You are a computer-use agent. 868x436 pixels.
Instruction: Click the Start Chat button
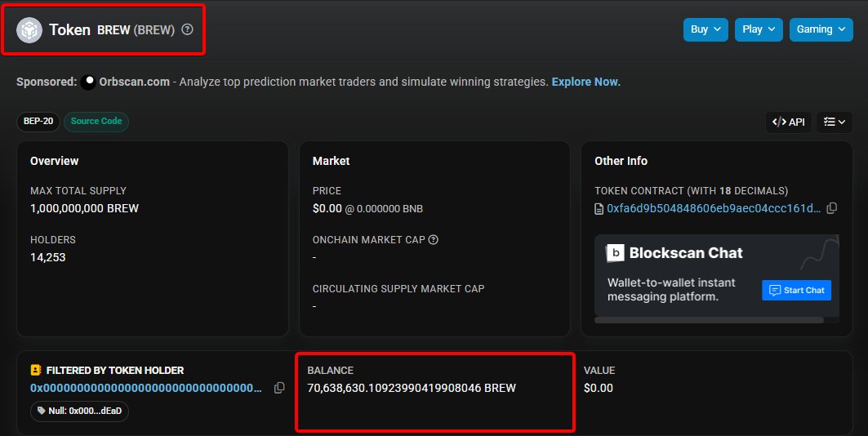coord(796,291)
